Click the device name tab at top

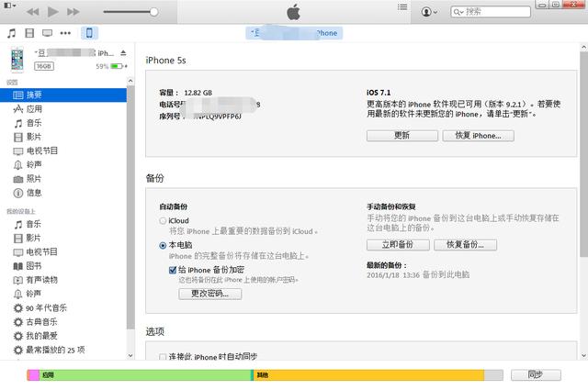tap(294, 33)
